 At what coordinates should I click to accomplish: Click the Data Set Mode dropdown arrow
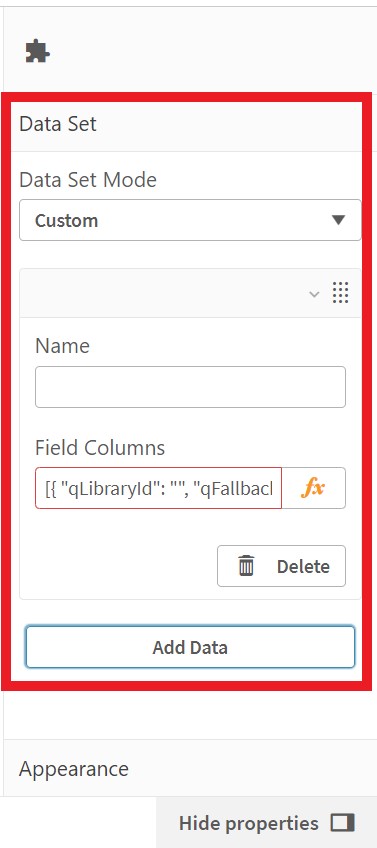coord(339,220)
